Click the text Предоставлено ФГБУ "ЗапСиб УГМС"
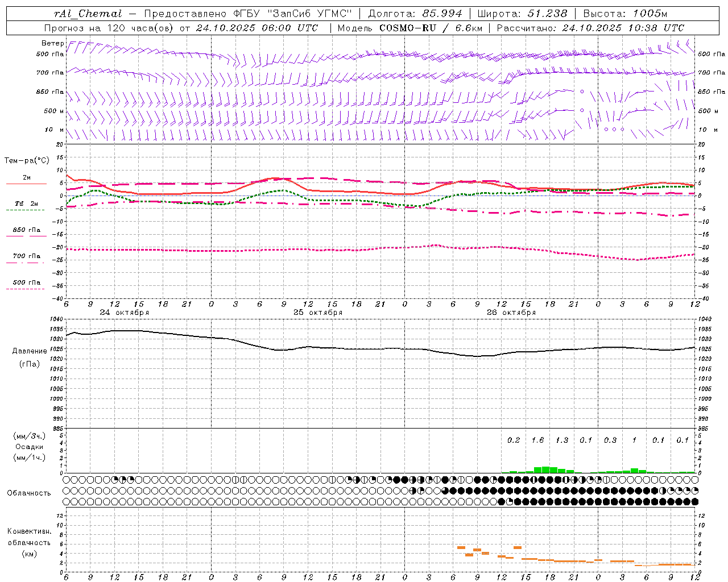The height and width of the screenshot is (582, 728). (x=249, y=14)
